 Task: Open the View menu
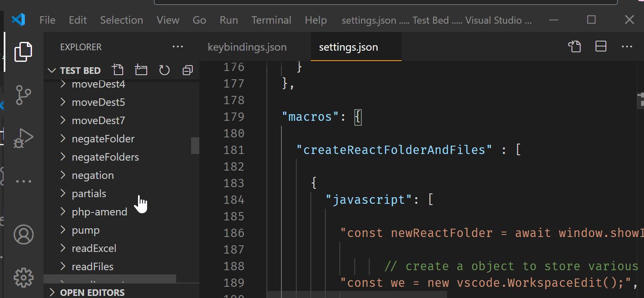click(168, 20)
